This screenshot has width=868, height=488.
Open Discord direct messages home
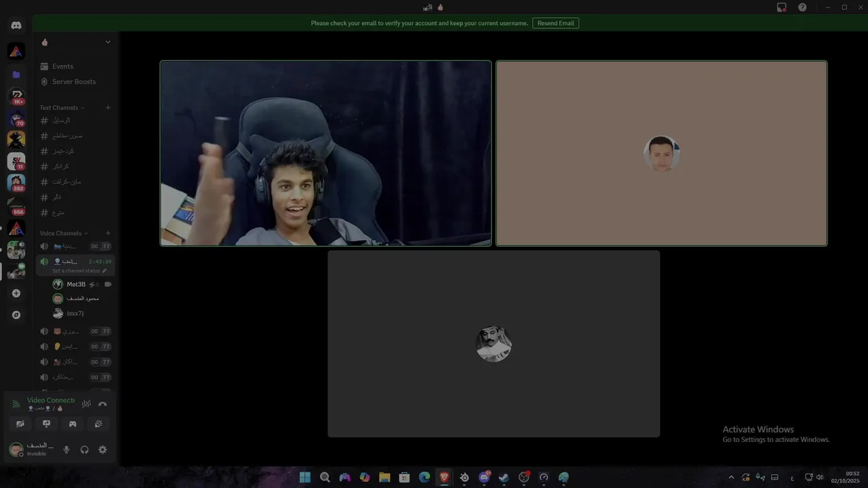(16, 26)
